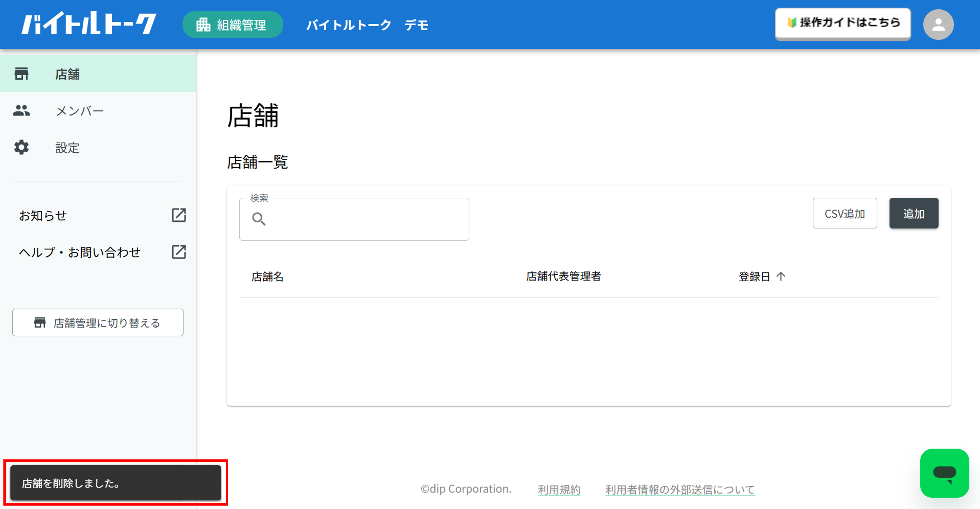980x509 pixels.
Task: Click external-link icon next to お知らせ
Action: (179, 215)
